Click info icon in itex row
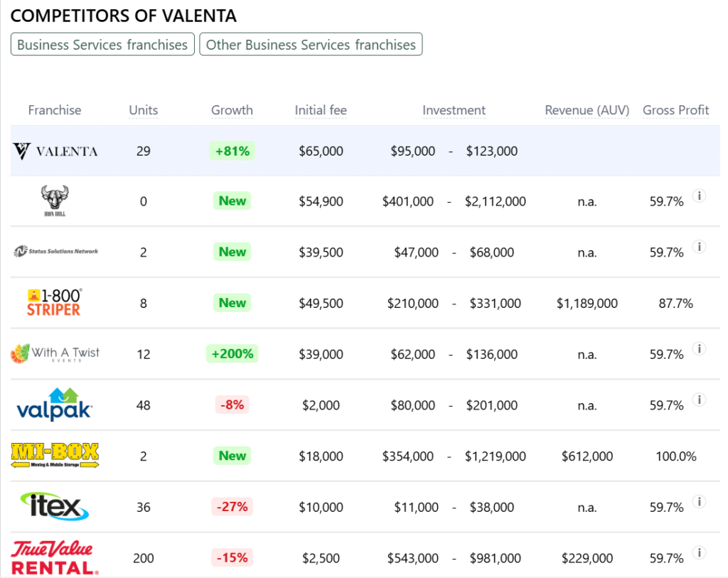Viewport: 728px width, 578px height. click(x=700, y=501)
